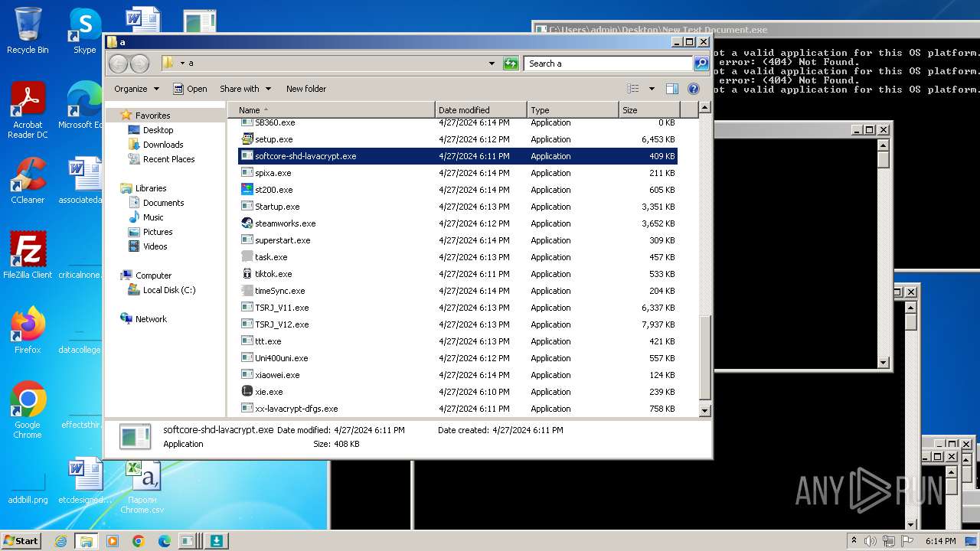The image size is (980, 551).
Task: Click in the Search a field
Action: click(x=609, y=64)
